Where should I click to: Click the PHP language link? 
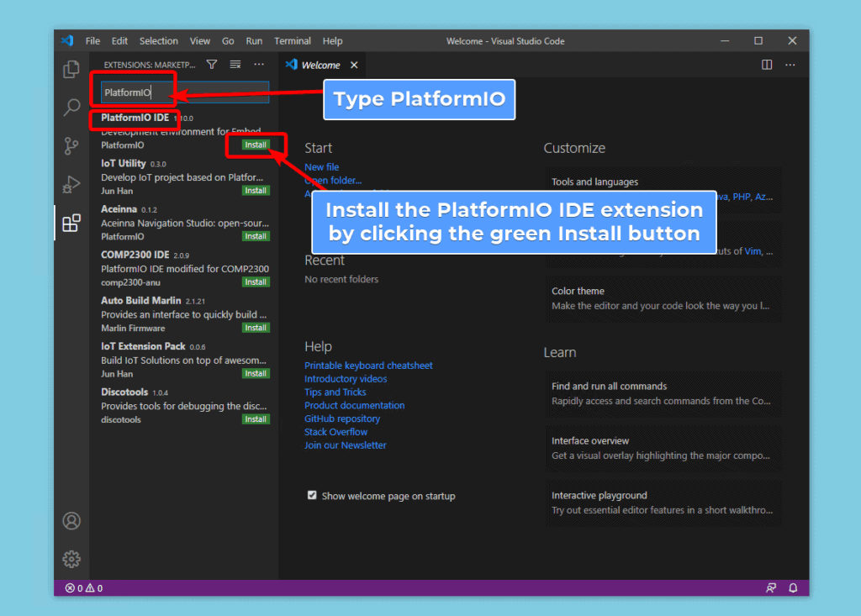pos(742,197)
